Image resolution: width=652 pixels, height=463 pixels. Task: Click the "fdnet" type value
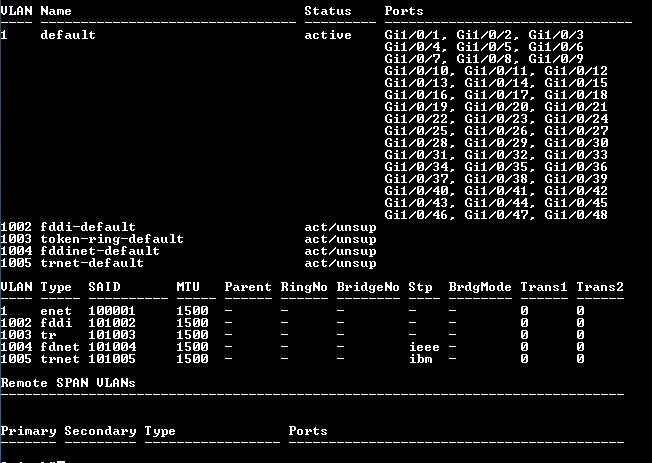click(60, 347)
